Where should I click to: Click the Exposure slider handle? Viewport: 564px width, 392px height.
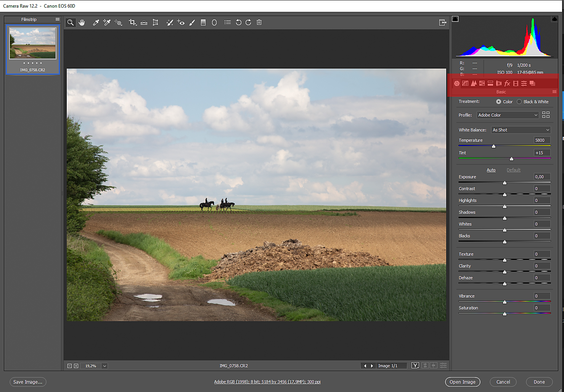point(505,183)
